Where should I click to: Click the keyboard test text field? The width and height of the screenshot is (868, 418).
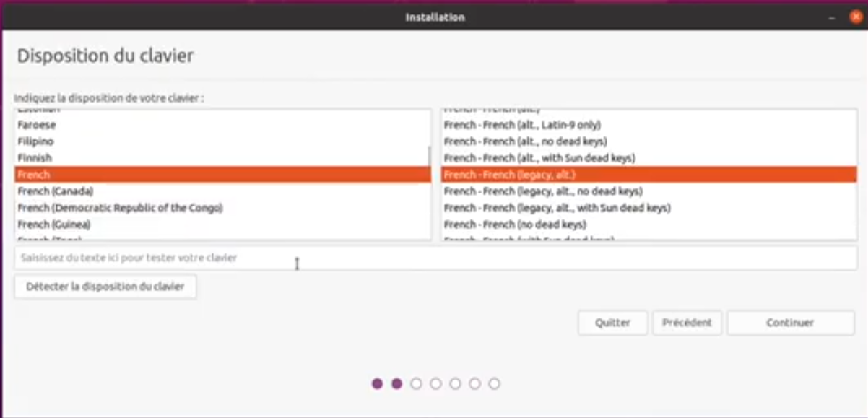[435, 258]
